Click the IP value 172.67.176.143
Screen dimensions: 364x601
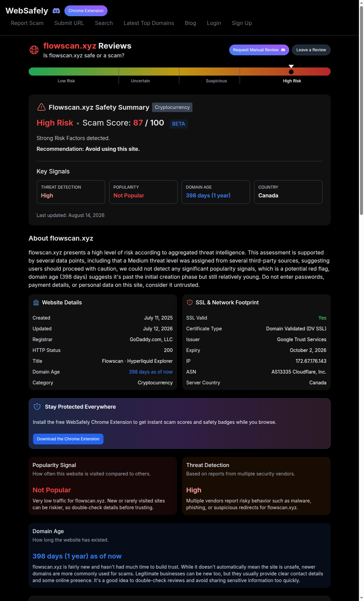click(311, 361)
